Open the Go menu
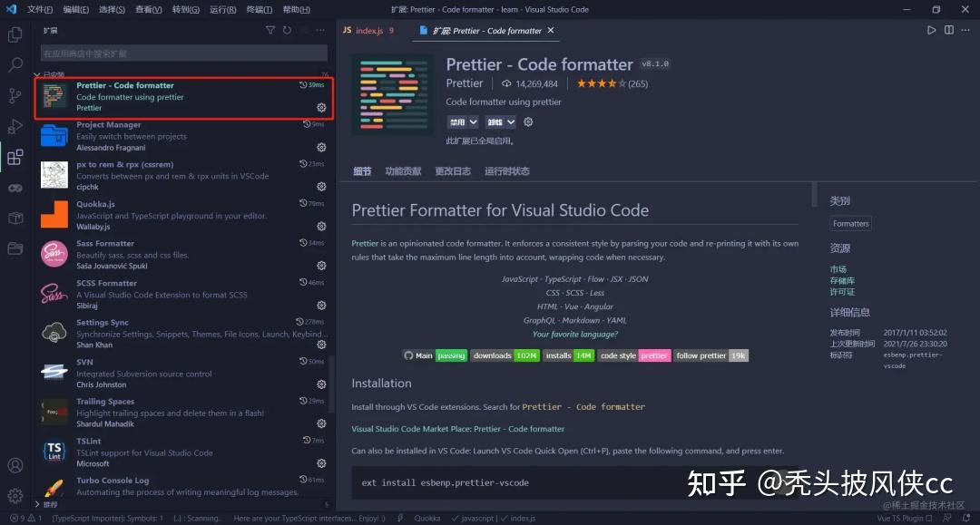Screen dimensions: 980x525 [x=186, y=9]
